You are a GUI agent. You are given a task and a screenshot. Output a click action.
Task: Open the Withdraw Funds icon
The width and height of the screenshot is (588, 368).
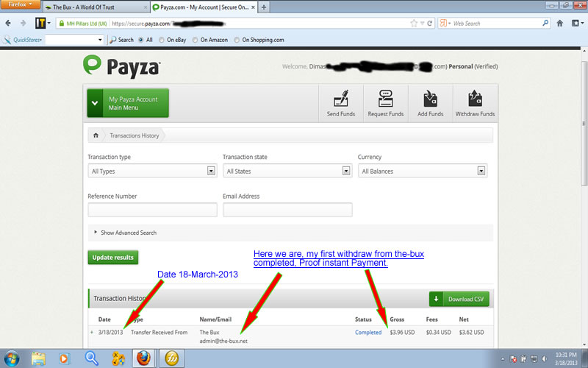(x=475, y=103)
